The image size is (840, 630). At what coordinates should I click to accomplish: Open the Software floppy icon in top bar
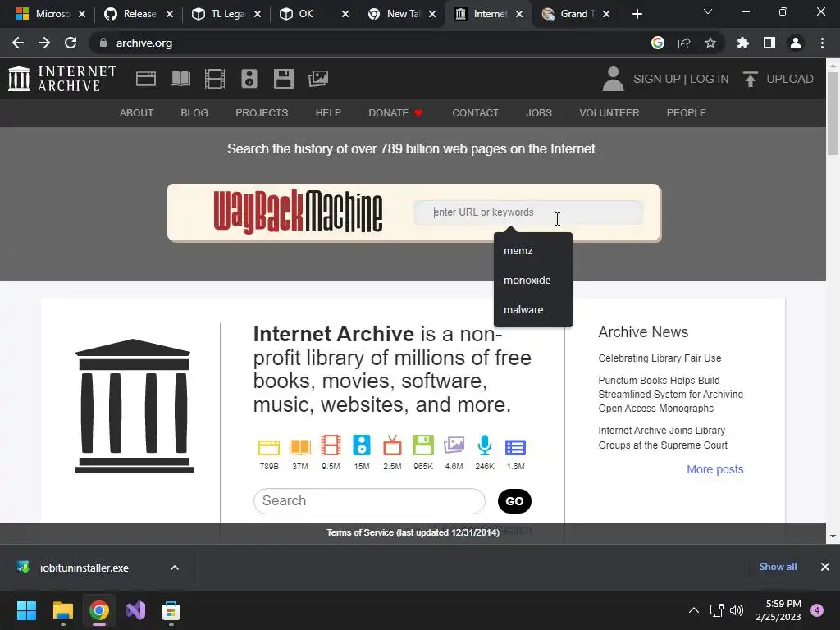coord(283,79)
